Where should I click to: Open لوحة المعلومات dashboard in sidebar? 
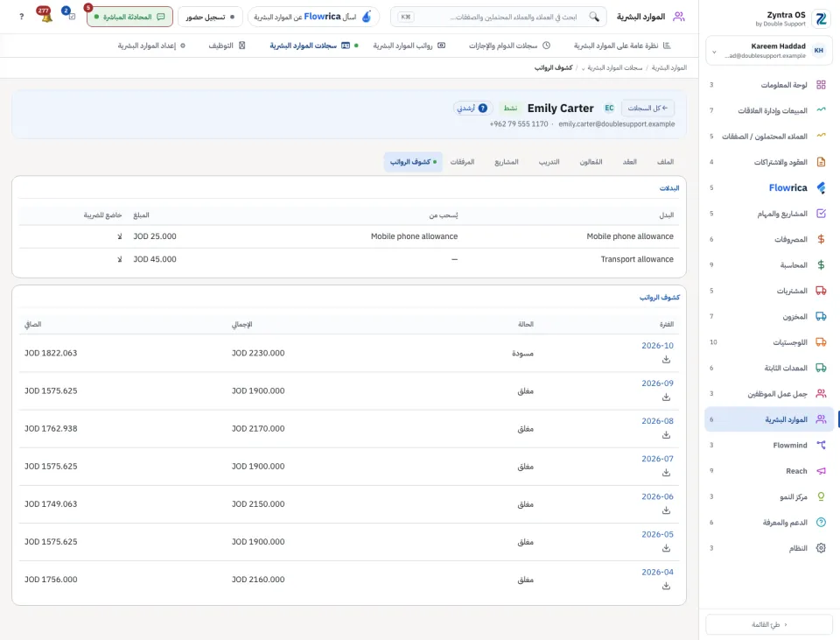click(x=769, y=85)
